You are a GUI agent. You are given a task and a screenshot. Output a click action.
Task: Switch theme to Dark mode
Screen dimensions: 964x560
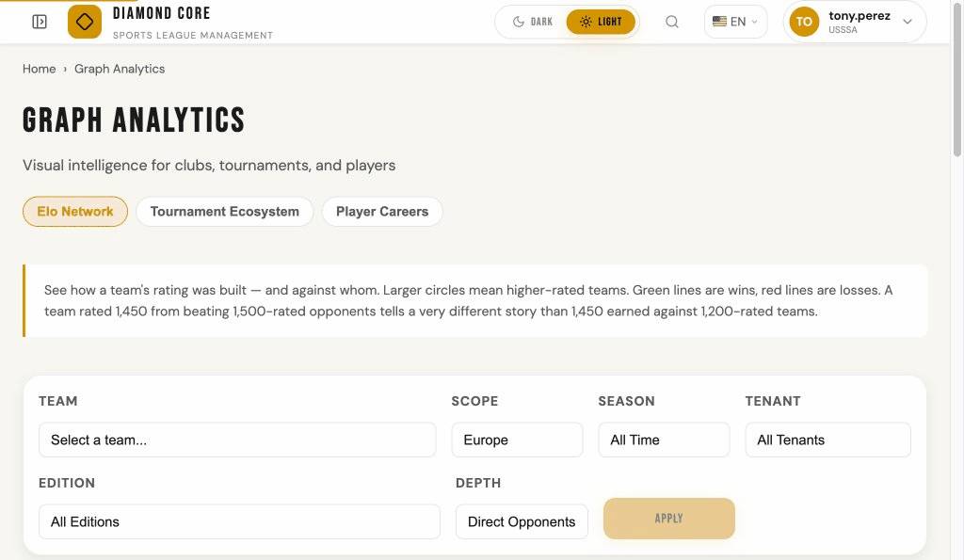pyautogui.click(x=532, y=21)
